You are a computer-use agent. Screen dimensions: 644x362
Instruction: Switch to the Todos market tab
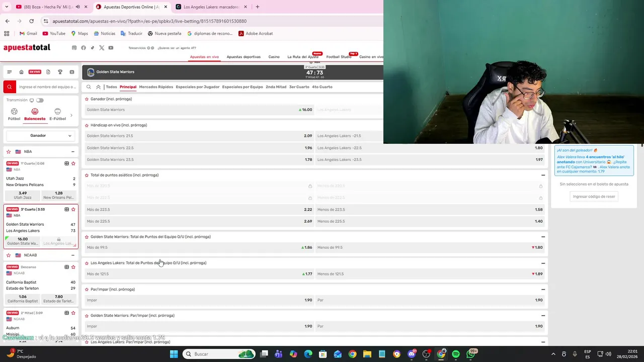click(111, 87)
